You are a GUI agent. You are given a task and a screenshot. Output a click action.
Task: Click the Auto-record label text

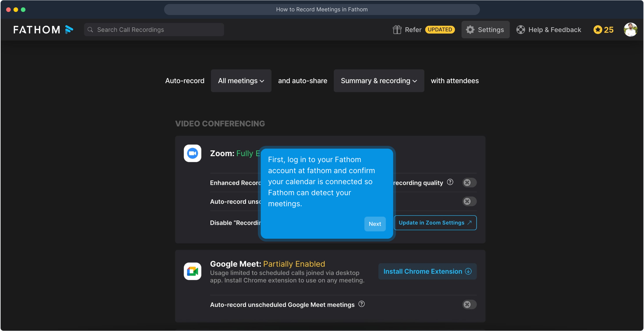pos(185,81)
